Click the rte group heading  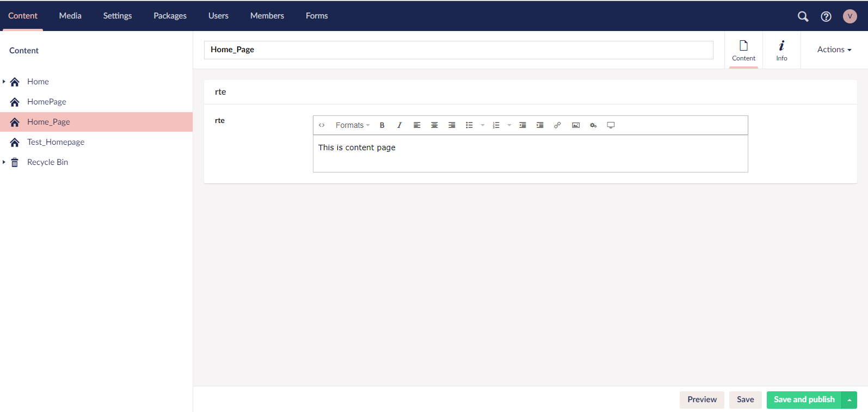tap(220, 92)
